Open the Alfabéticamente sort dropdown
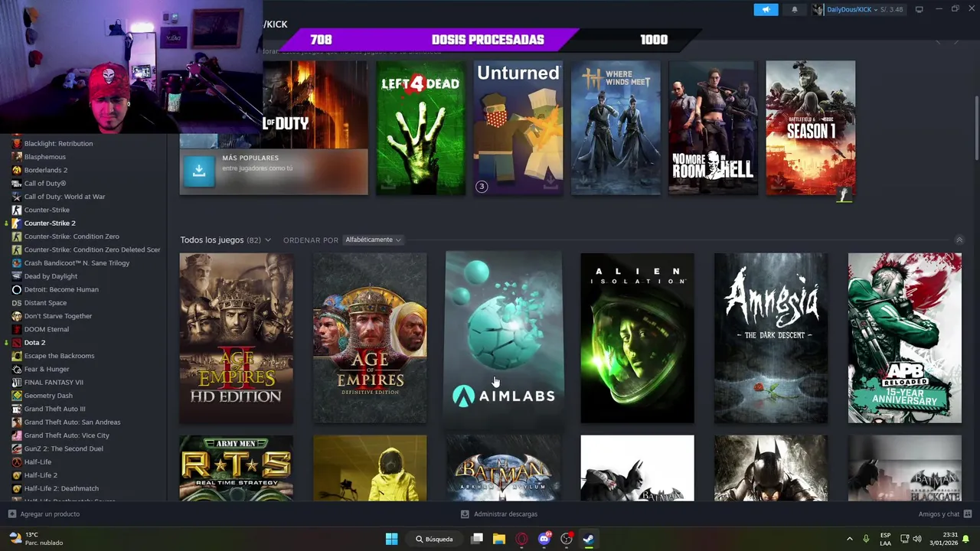 [373, 240]
